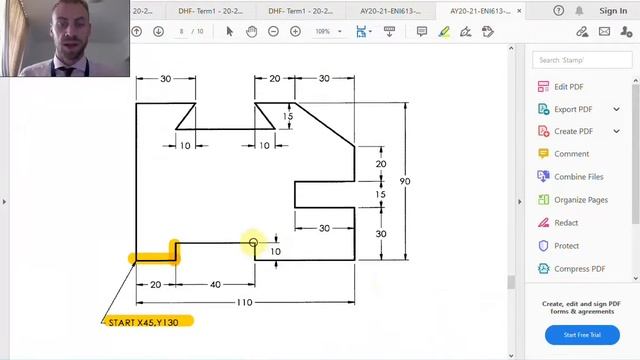Click tools pane scrollbar down arrow
The height and width of the screenshot is (360, 640).
pos(636,278)
